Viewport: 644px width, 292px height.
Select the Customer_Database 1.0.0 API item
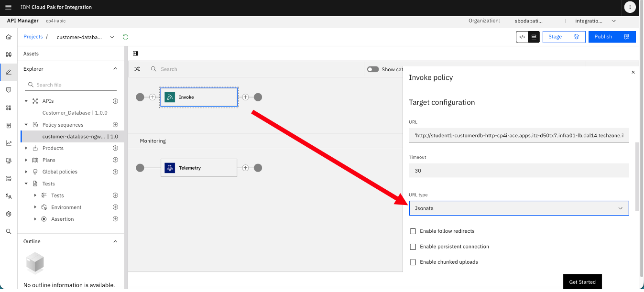pyautogui.click(x=75, y=113)
